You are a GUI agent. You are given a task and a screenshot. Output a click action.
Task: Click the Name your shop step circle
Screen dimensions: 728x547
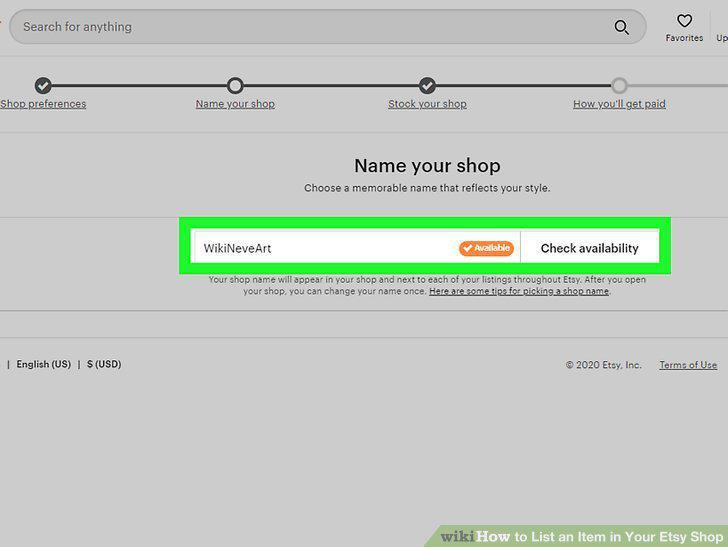(235, 85)
